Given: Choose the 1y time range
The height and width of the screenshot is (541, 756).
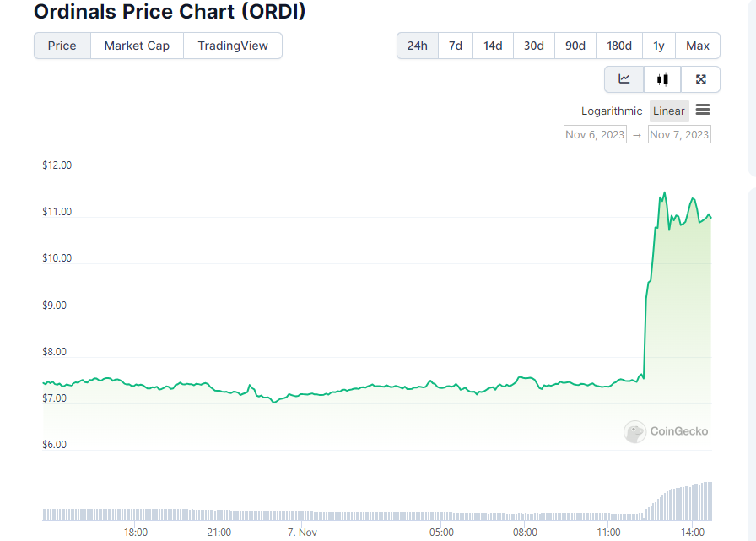Looking at the screenshot, I should (x=659, y=46).
